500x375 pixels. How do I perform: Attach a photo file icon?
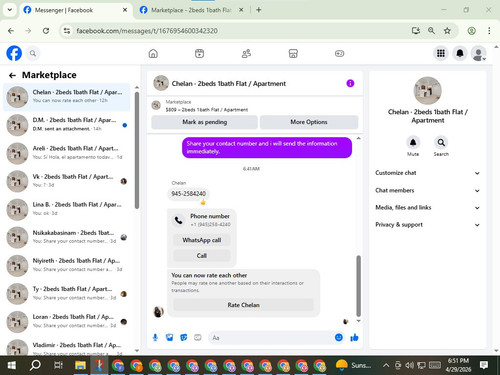click(x=170, y=338)
